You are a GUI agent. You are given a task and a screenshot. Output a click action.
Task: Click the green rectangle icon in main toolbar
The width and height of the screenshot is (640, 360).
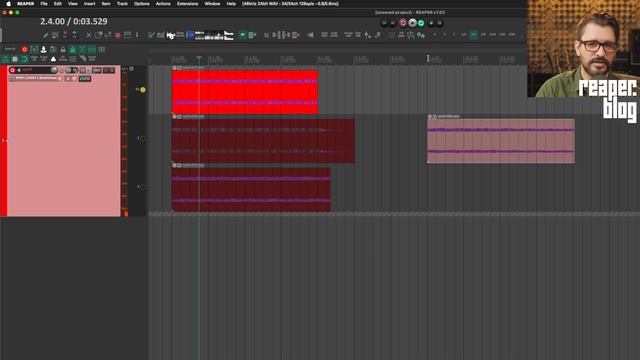tap(242, 36)
